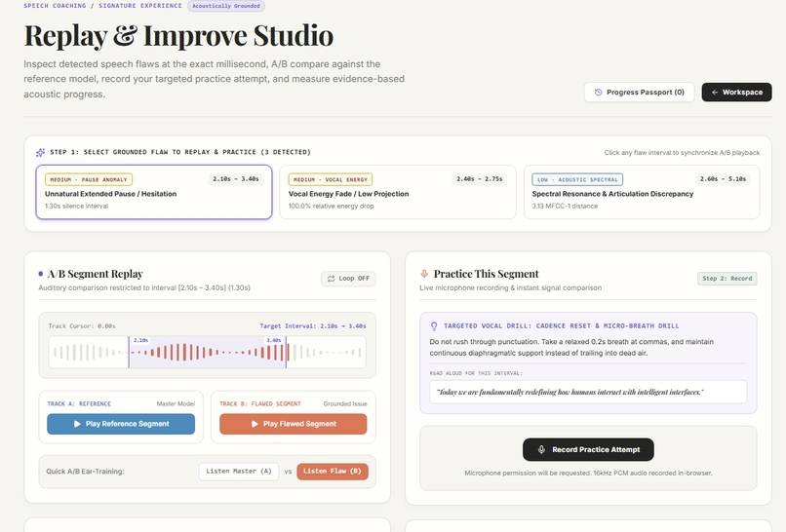Click the loop arrows icon in Loop button

331,279
